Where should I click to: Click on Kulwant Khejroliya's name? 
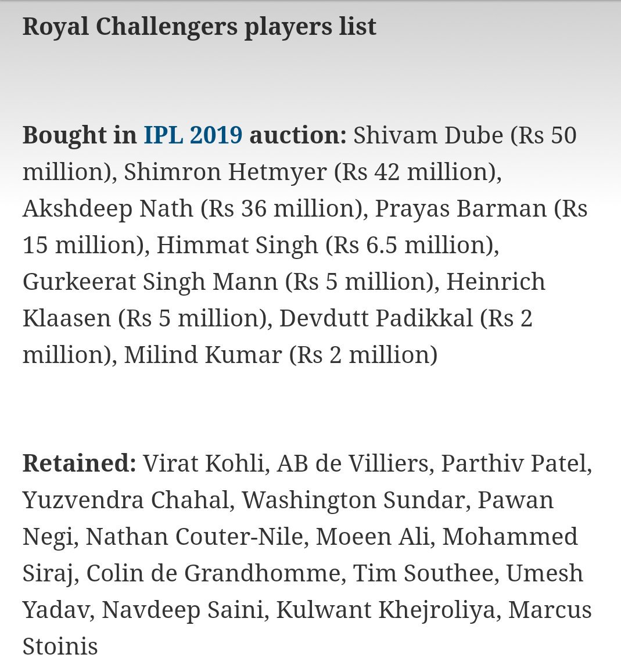tap(385, 610)
